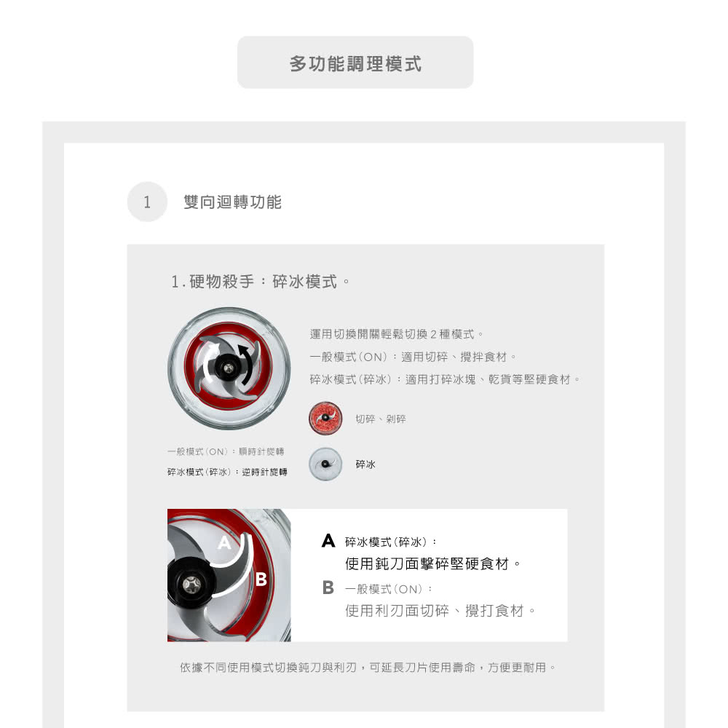Select the number 1 circle badge
The width and height of the screenshot is (728, 728).
147,202
